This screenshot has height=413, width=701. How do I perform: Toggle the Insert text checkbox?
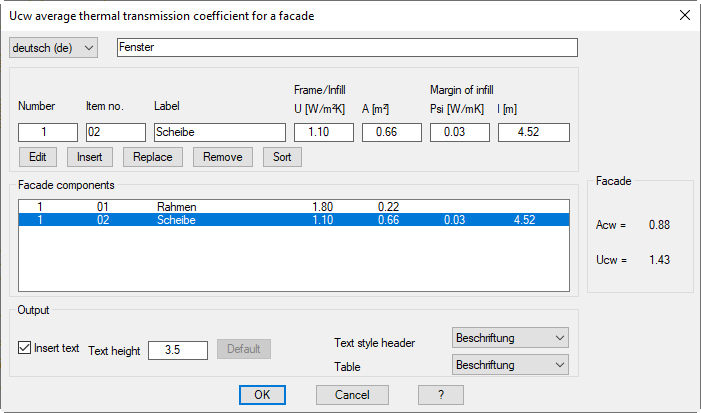click(x=26, y=349)
